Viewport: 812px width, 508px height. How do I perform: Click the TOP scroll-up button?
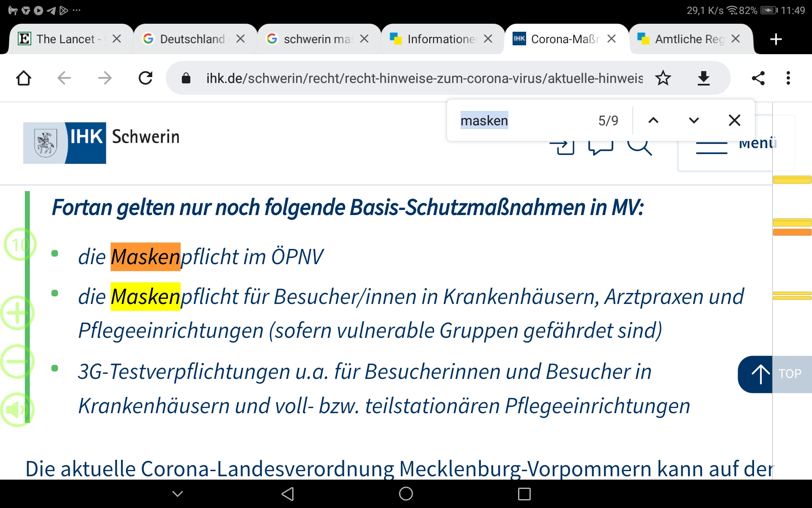pyautogui.click(x=760, y=374)
